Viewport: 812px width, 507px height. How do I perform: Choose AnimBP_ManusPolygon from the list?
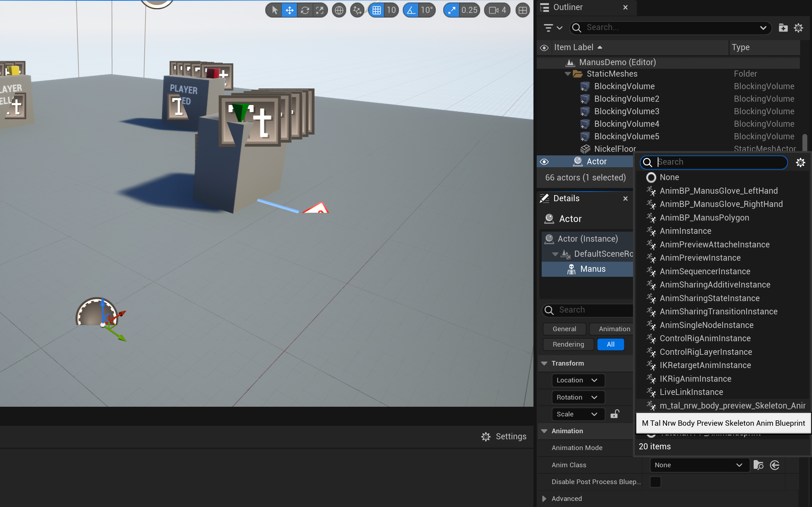pos(704,218)
